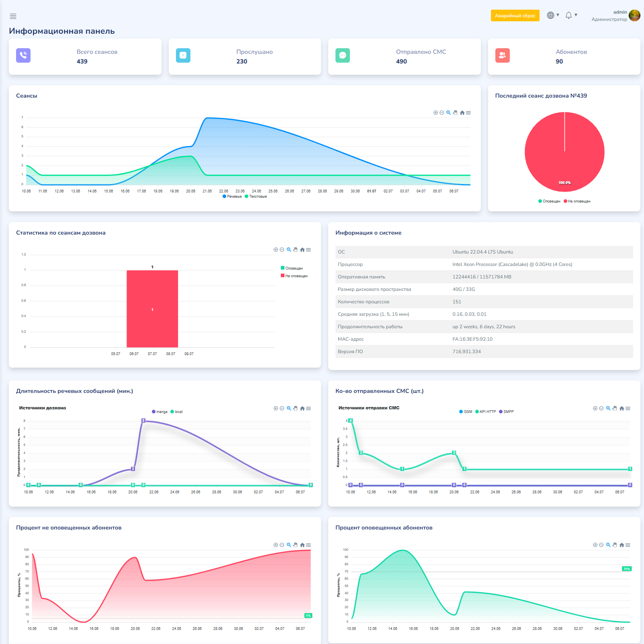
Task: Toggle the manga series legend item
Action: (159, 412)
